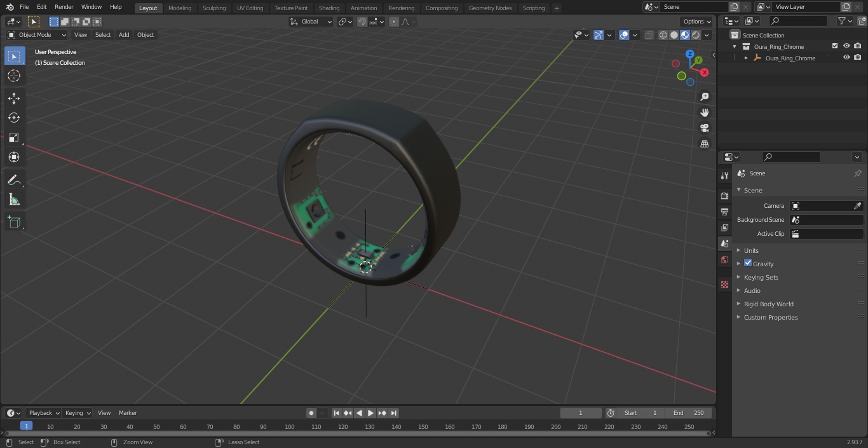Screen dimensions: 868x448
Task: Open the Playback dropdown
Action: pyautogui.click(x=44, y=413)
